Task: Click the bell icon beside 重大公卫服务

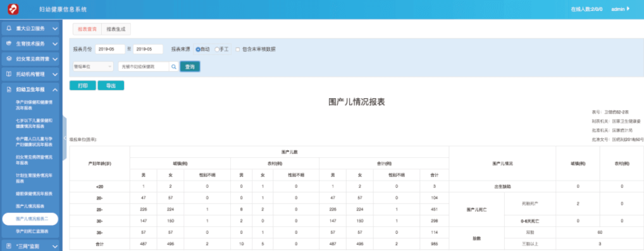Action: click(x=9, y=29)
